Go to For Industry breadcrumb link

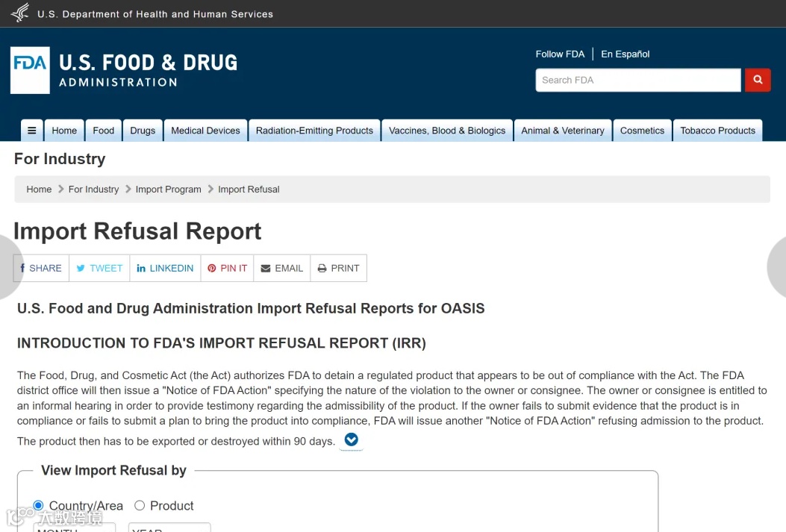click(94, 190)
